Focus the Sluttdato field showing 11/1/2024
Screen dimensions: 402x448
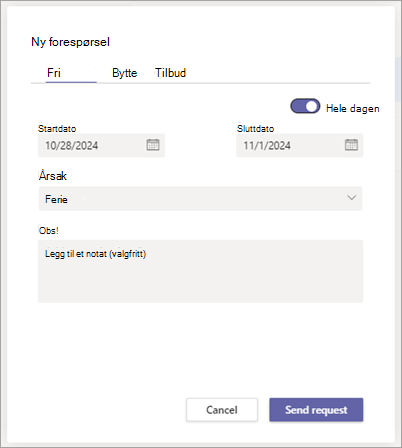(x=299, y=145)
